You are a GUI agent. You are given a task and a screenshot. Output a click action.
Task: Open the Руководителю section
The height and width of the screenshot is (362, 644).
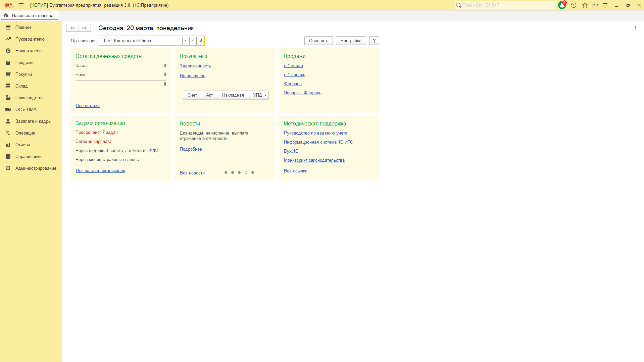click(30, 39)
